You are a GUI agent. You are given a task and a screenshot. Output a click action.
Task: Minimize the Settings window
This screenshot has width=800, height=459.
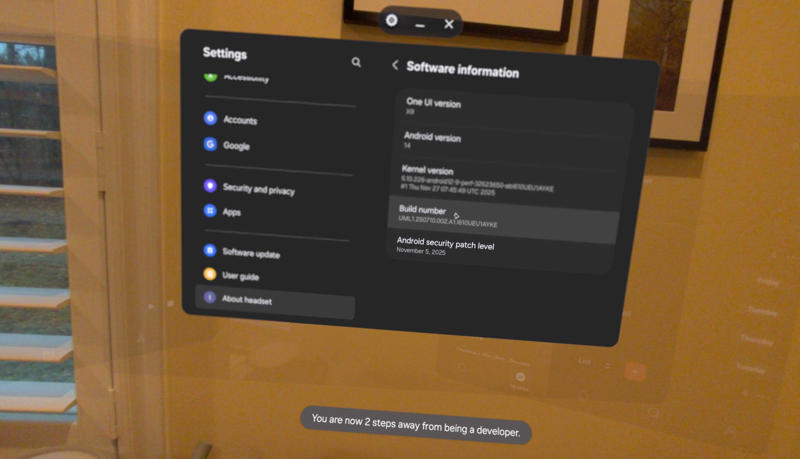pos(420,25)
